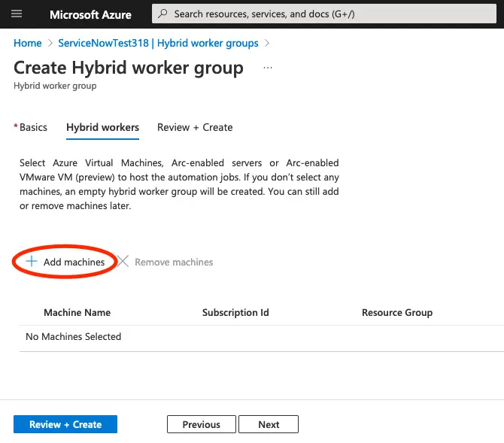Proceed with the Next button
The width and height of the screenshot is (504, 443).
(x=269, y=424)
